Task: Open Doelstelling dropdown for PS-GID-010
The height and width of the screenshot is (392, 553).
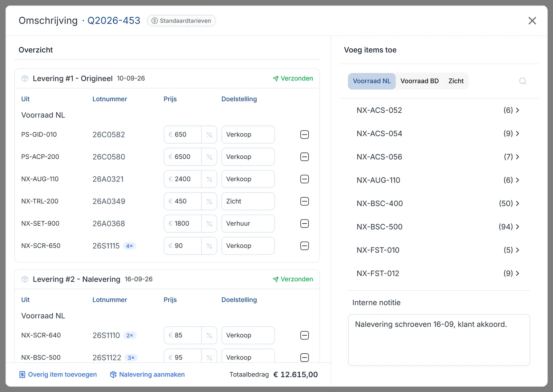Action: [248, 134]
